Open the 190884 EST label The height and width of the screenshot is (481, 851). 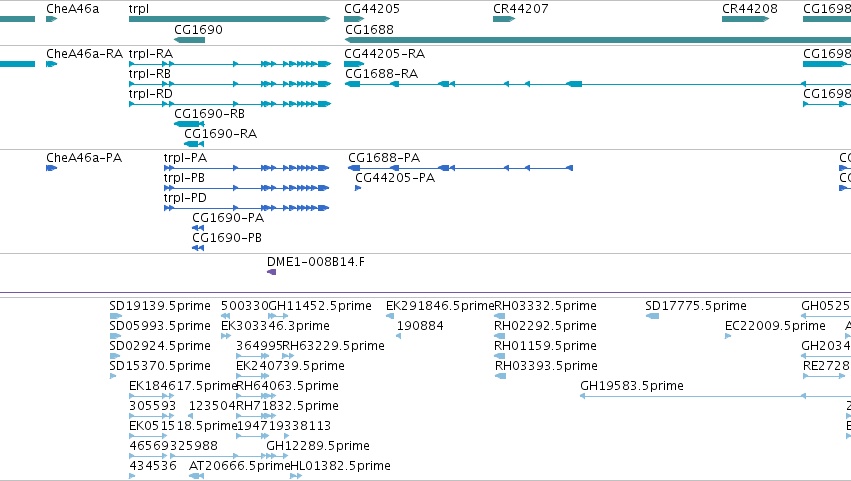tap(420, 326)
